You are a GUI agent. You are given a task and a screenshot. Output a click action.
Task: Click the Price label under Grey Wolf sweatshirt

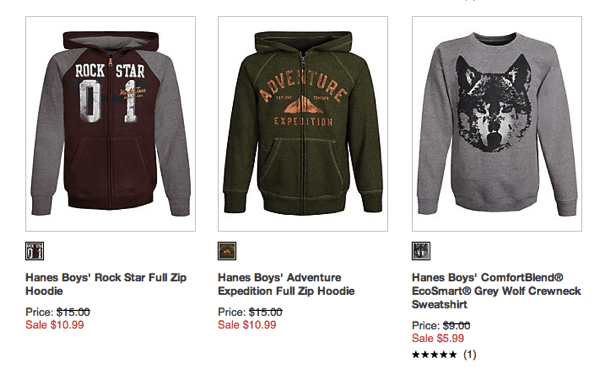[x=426, y=325]
